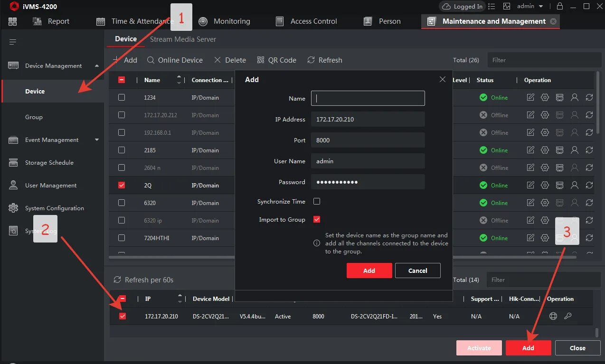
Task: Click Online Device in the toolbar
Action: 175,60
